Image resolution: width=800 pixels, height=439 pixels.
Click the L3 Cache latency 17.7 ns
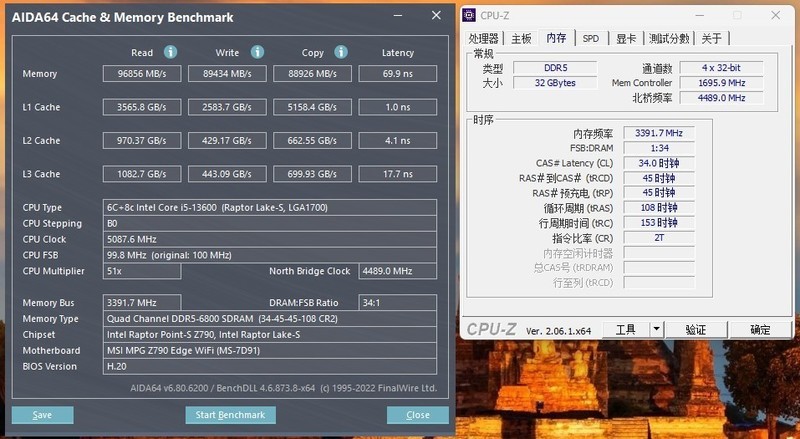pos(397,174)
